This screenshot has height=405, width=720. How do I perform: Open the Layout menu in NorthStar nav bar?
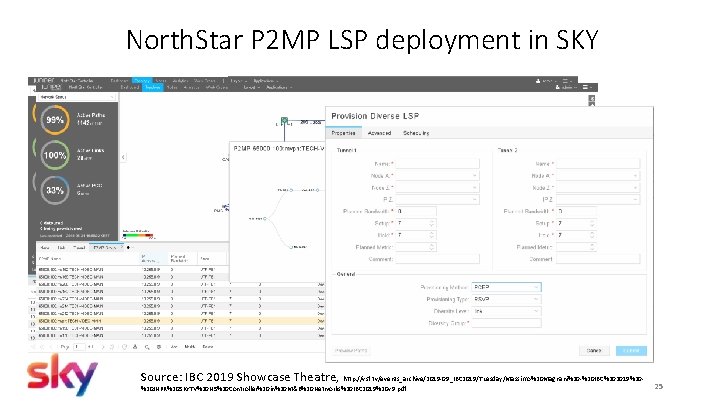coord(250,87)
